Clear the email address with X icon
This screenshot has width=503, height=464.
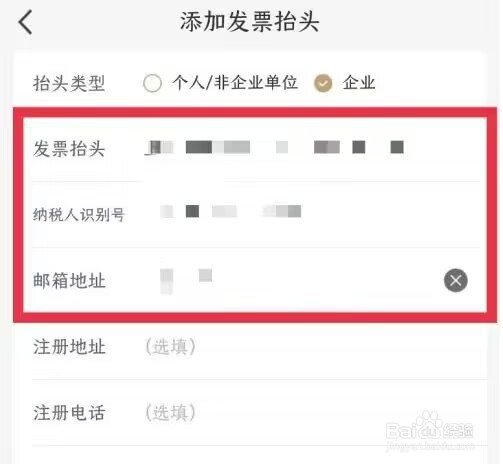pyautogui.click(x=455, y=280)
